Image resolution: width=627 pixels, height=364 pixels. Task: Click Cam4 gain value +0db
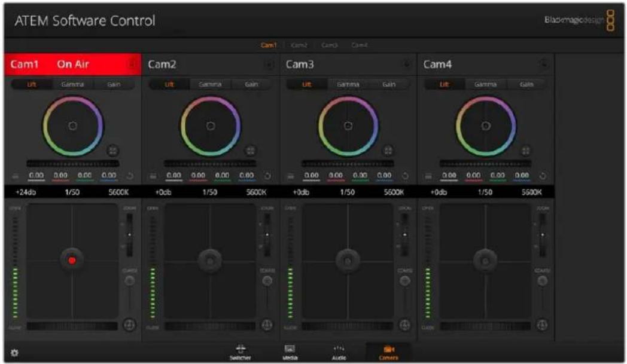(x=439, y=192)
